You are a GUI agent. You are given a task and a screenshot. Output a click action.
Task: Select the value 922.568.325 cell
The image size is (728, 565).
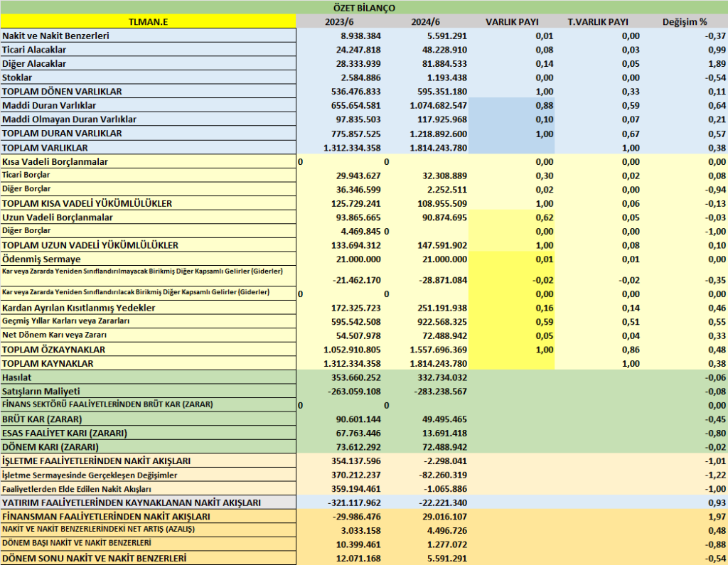442,322
